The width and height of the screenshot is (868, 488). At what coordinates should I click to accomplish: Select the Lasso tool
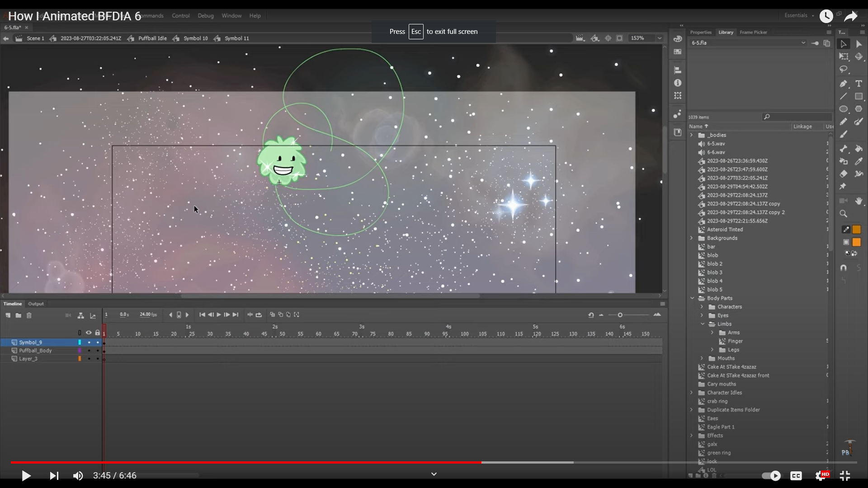pyautogui.click(x=843, y=69)
